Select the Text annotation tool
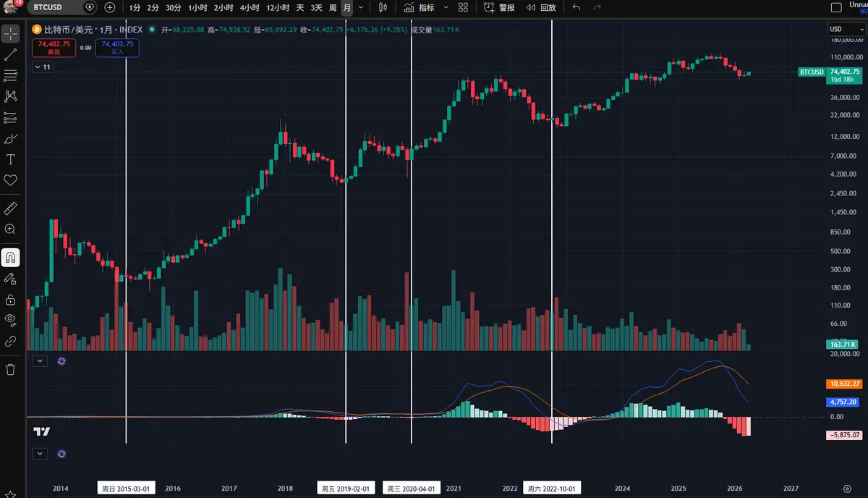Screen dimensions: 868x498 click(x=11, y=159)
